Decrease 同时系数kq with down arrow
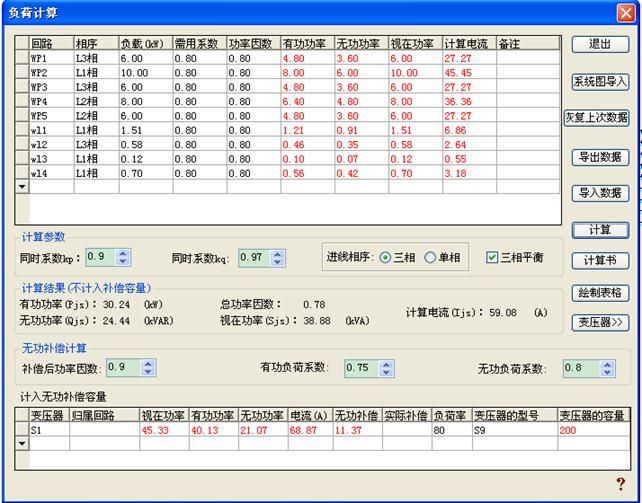The image size is (642, 503). click(277, 262)
